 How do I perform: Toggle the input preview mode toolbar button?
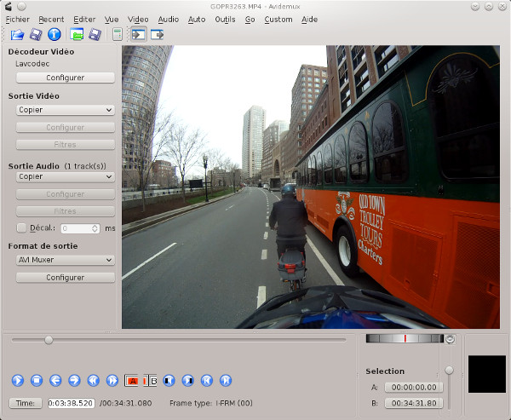click(138, 35)
